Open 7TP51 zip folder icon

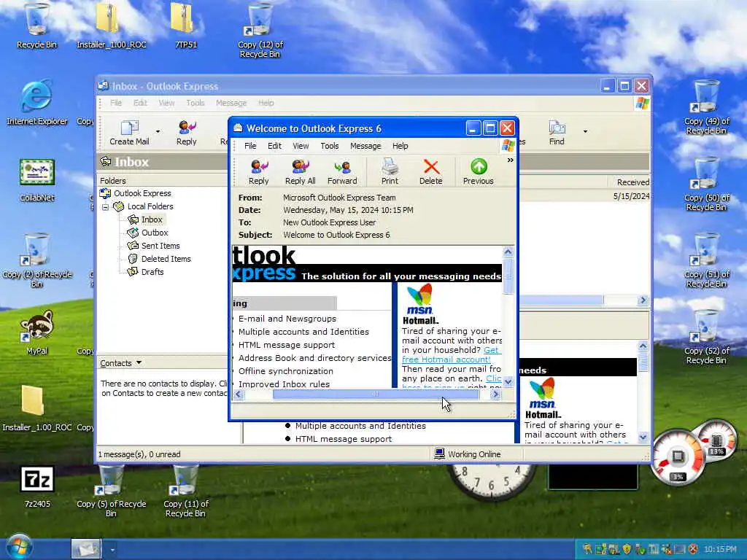[186, 26]
